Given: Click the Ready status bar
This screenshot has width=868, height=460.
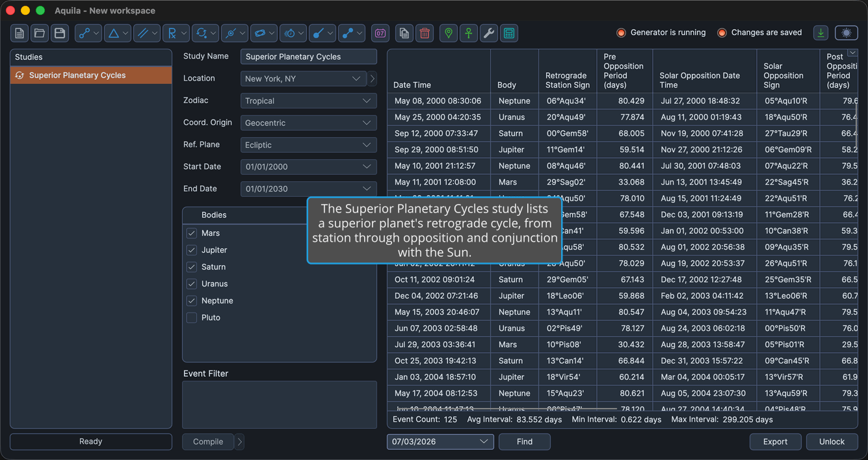Looking at the screenshot, I should tap(91, 442).
